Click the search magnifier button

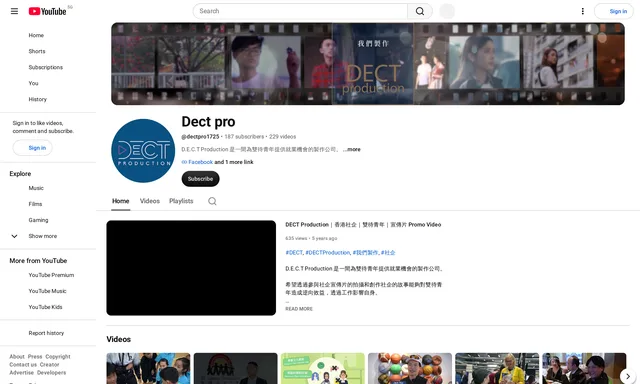(420, 11)
